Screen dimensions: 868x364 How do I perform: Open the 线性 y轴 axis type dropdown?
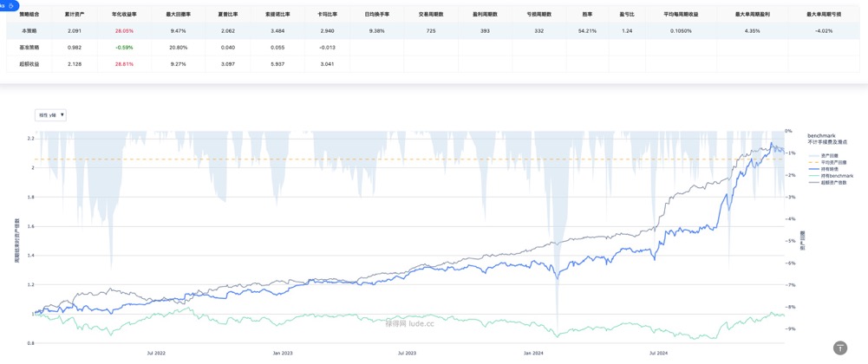(50, 115)
